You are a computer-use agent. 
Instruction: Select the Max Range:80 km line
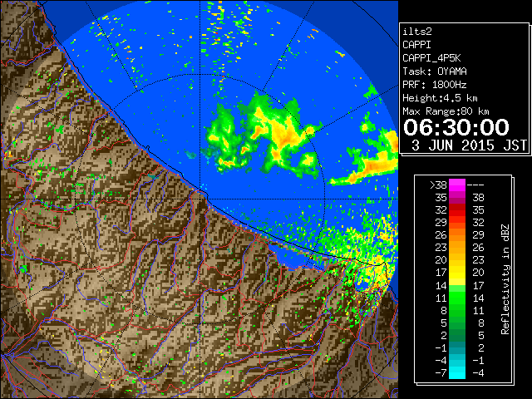coord(446,111)
